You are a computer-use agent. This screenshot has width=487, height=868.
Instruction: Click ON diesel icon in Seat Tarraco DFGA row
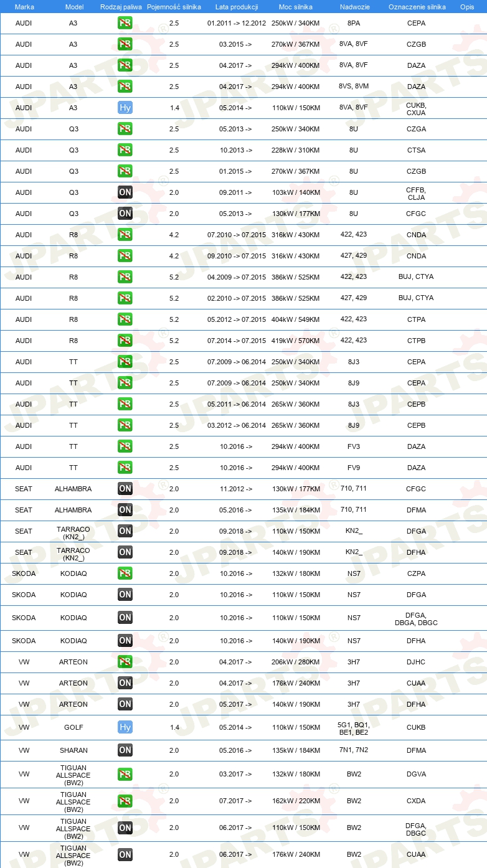(125, 531)
